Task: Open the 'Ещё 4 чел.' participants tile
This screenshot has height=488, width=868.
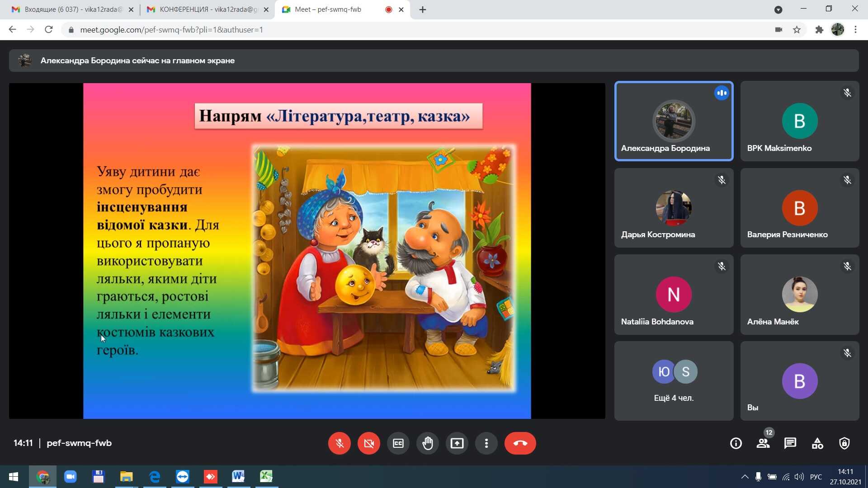Action: click(x=674, y=381)
